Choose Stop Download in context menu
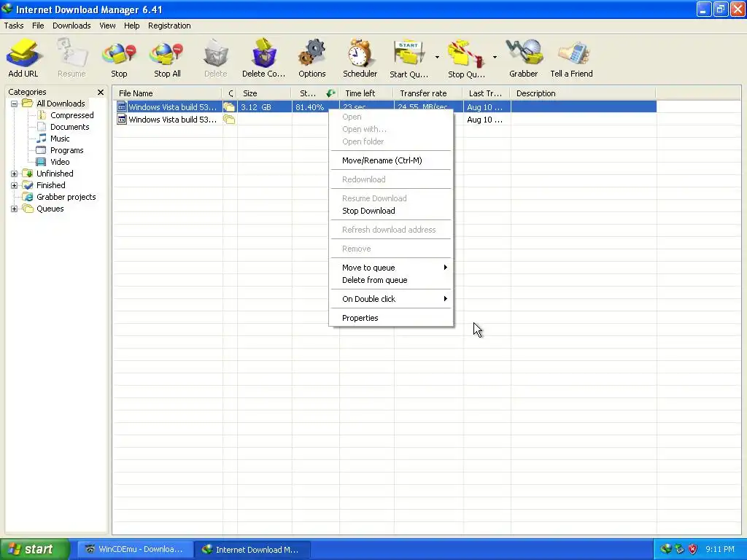This screenshot has width=747, height=560. point(391,211)
